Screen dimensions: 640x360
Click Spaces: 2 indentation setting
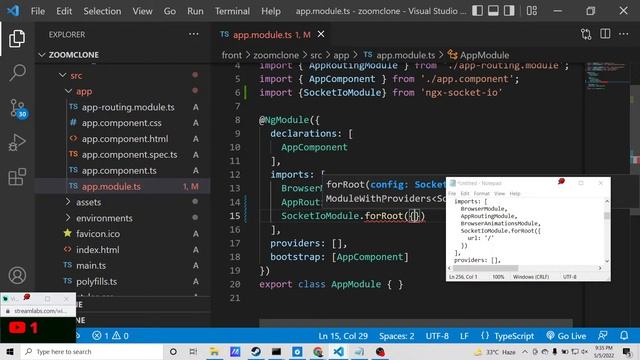(x=396, y=336)
